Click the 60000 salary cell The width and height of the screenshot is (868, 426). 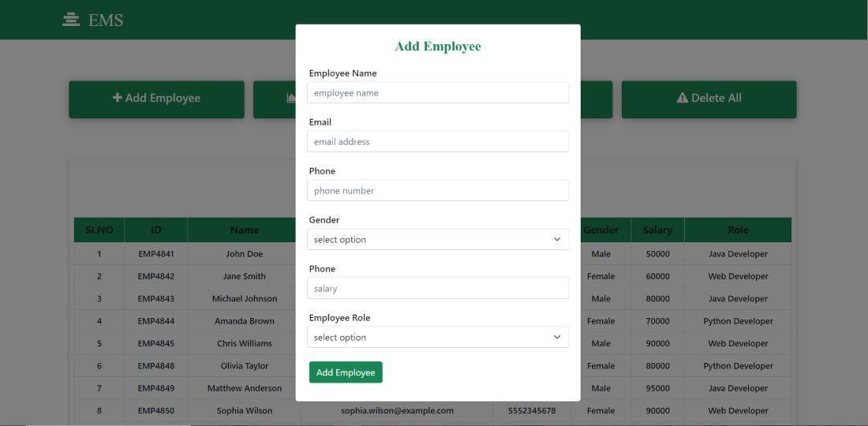[657, 276]
